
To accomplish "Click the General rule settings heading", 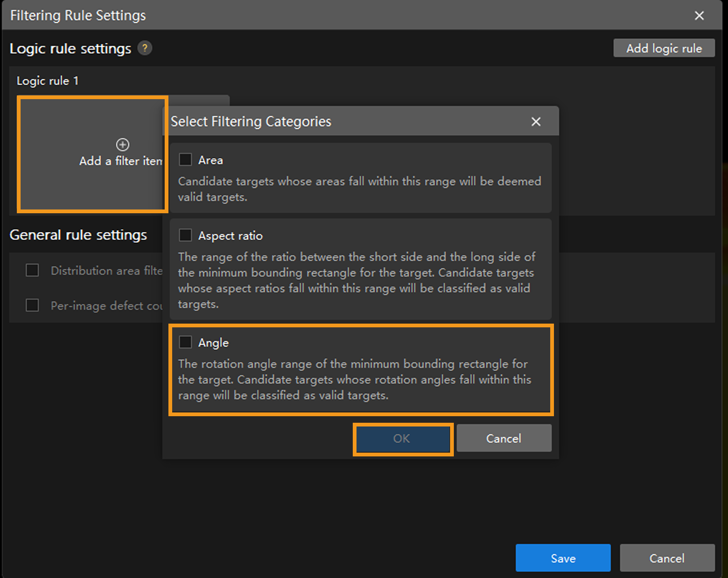I will 78,235.
